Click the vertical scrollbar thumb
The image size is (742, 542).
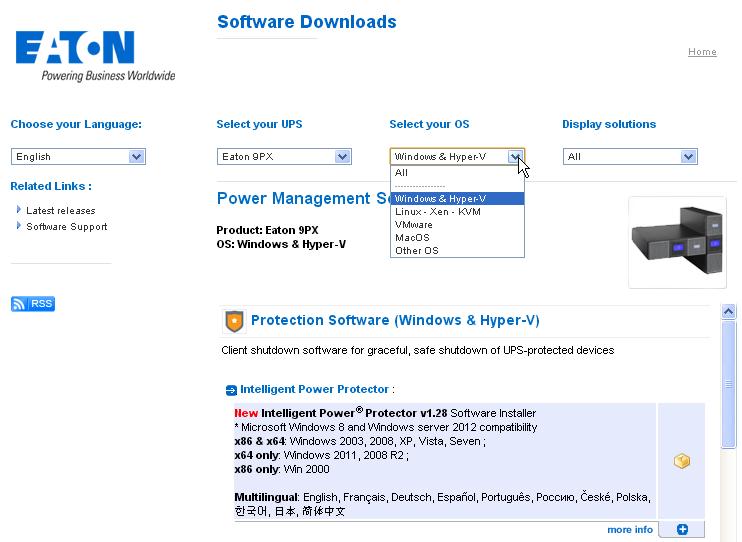[729, 384]
